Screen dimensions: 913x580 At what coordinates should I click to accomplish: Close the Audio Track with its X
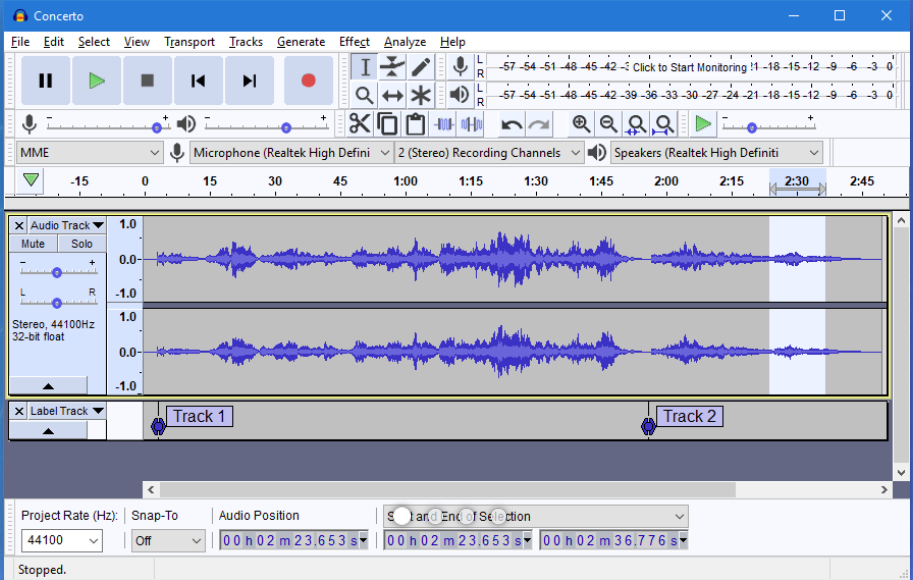[x=19, y=225]
